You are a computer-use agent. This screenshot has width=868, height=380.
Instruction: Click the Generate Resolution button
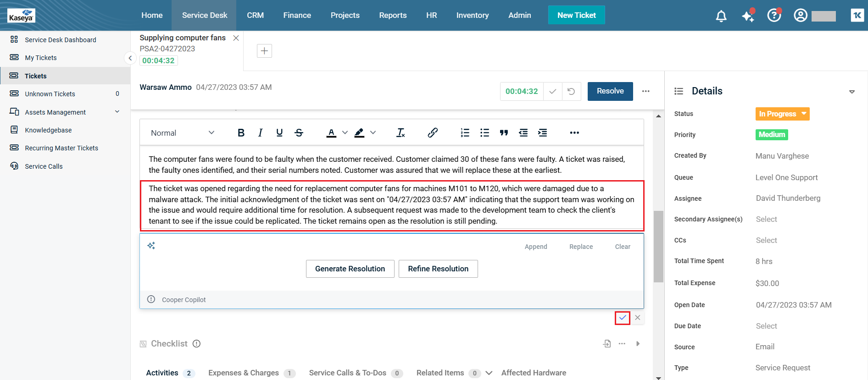(x=350, y=269)
